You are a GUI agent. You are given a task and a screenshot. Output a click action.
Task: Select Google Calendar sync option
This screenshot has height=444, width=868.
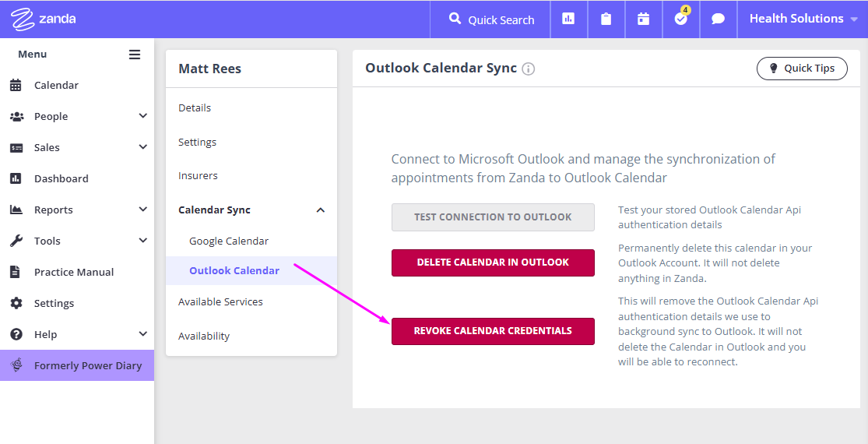tap(229, 241)
